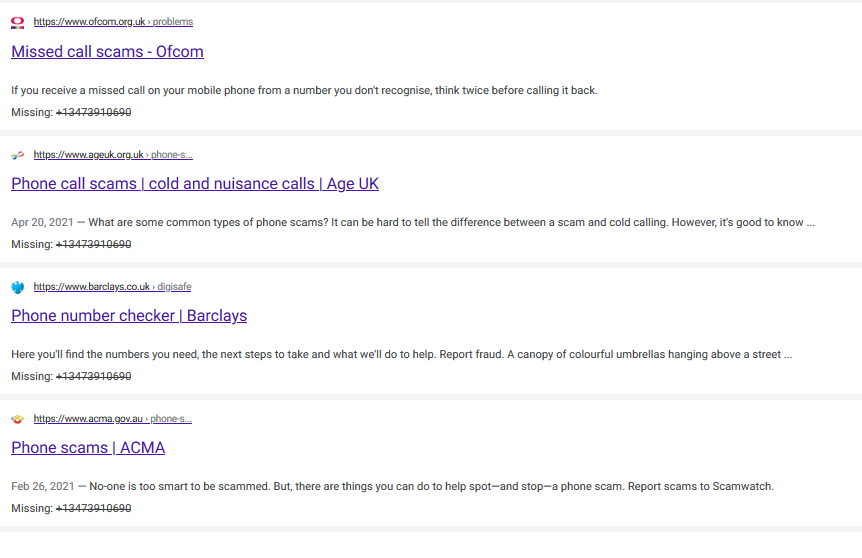The width and height of the screenshot is (862, 558).
Task: Click the ageuk.org.uk URL breadcrumb
Action: click(x=113, y=154)
